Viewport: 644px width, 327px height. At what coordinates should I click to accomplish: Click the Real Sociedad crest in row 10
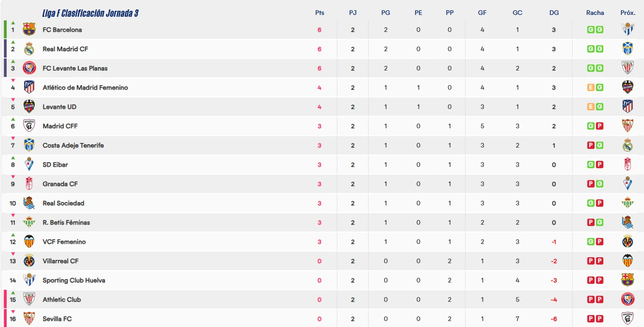29,203
